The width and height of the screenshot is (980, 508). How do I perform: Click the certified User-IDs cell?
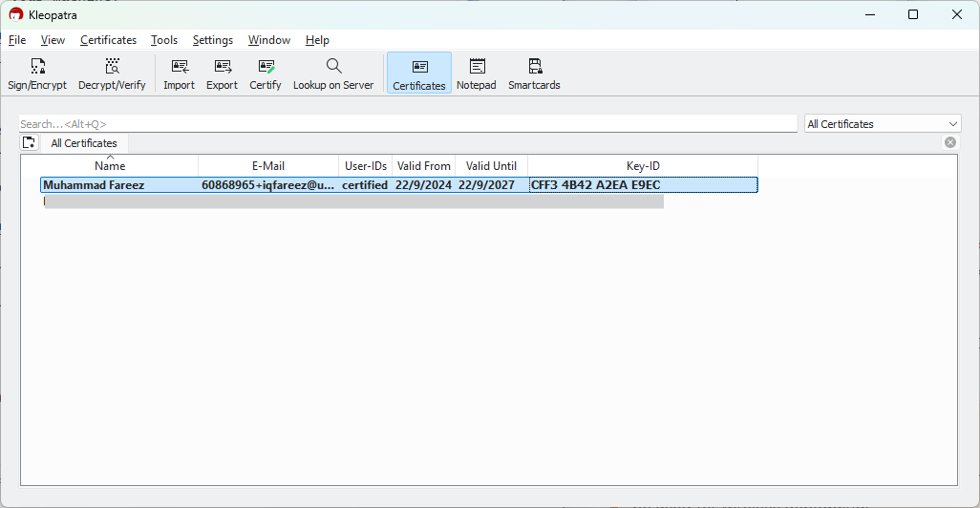pos(365,185)
